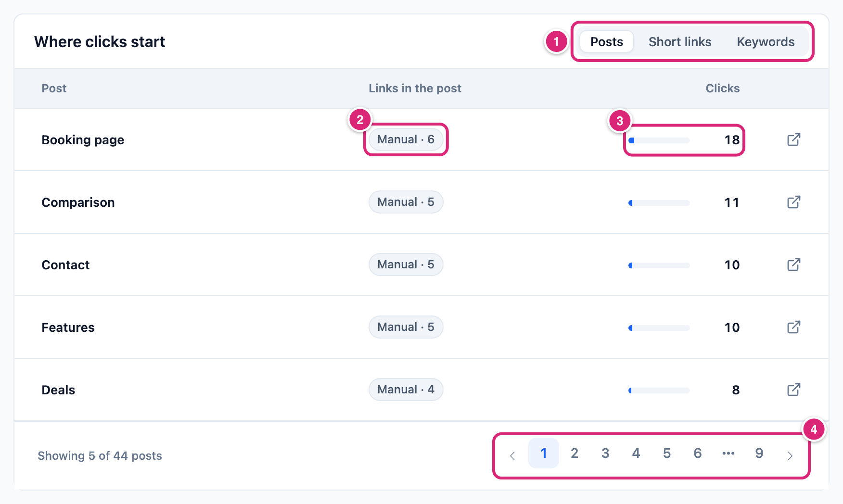Jump to page 5
The height and width of the screenshot is (504, 843).
pos(666,453)
